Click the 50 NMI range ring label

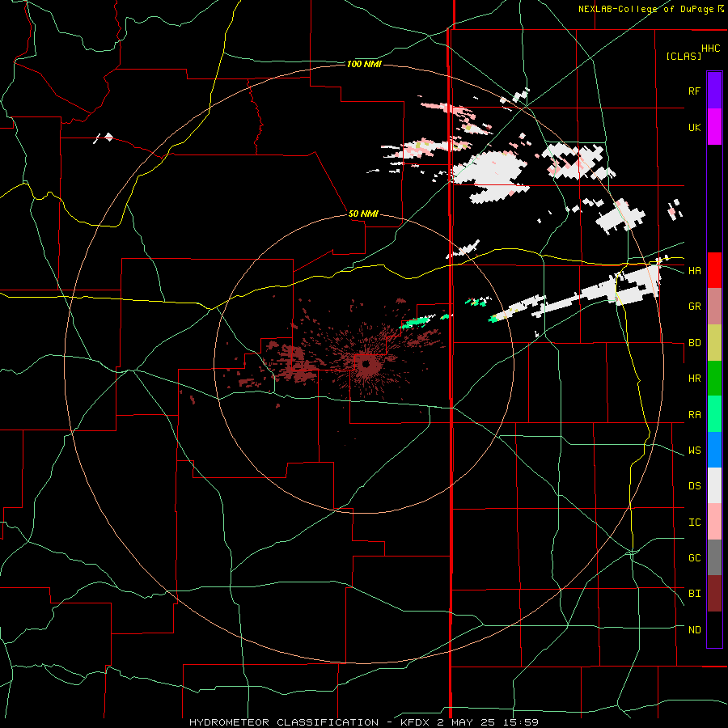point(363,214)
